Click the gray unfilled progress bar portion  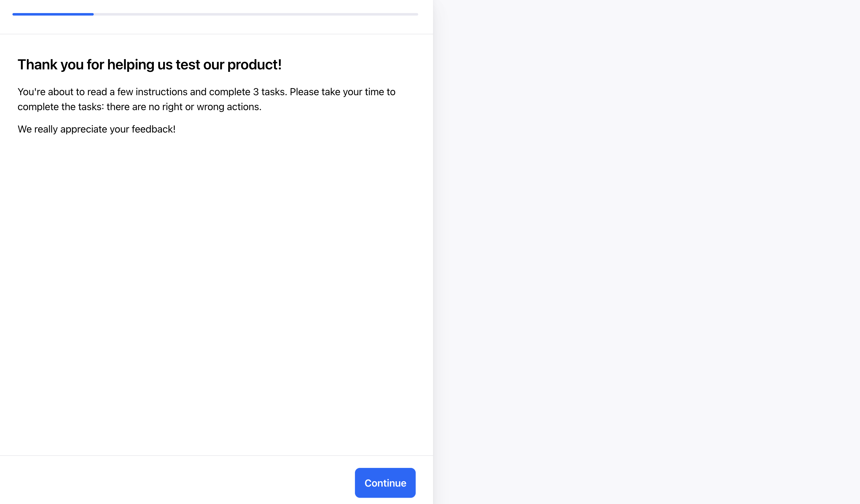[256, 14]
